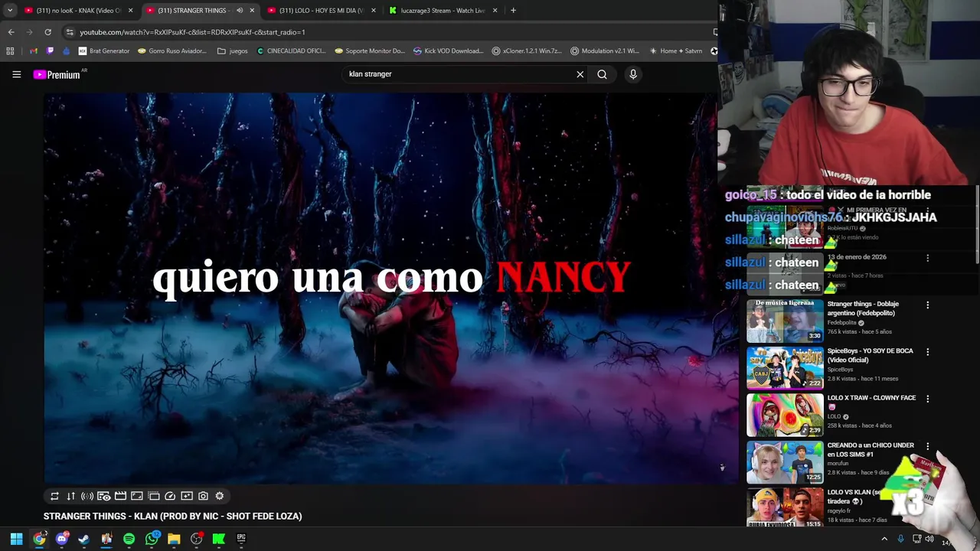
Task: Toggle cinema mode clapperboard icon
Action: (x=120, y=496)
